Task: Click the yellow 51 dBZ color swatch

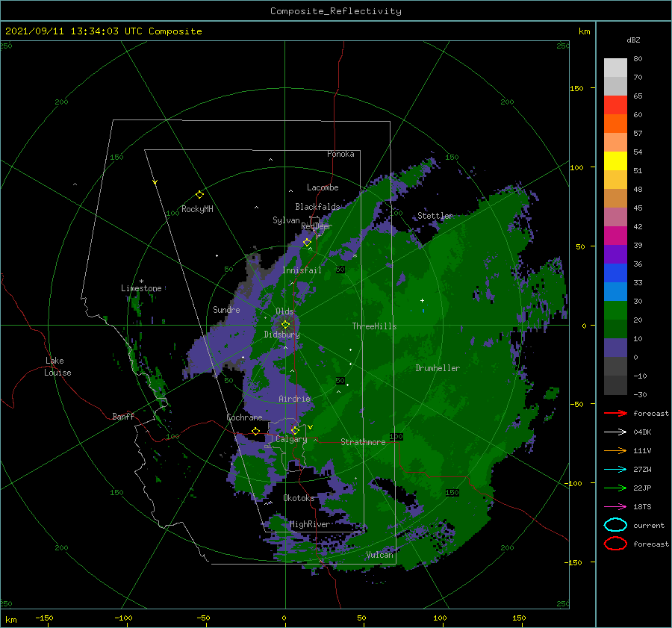Action: coord(615,161)
